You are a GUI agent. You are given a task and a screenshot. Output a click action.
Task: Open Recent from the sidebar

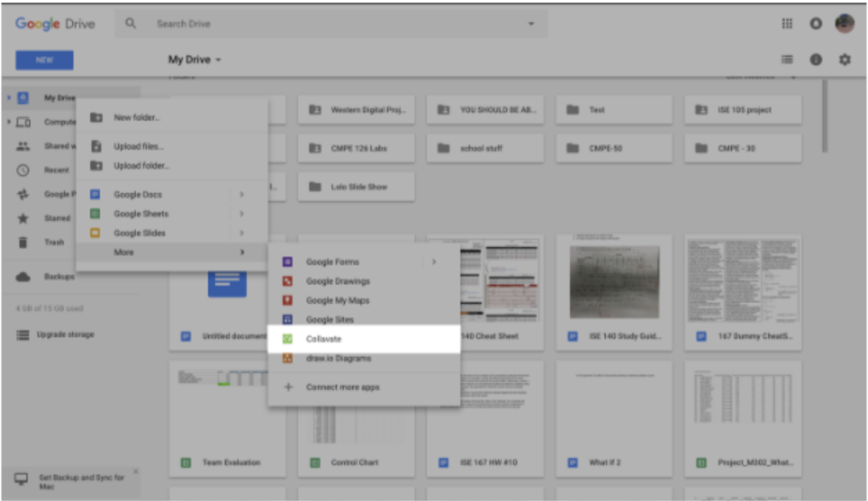point(57,170)
